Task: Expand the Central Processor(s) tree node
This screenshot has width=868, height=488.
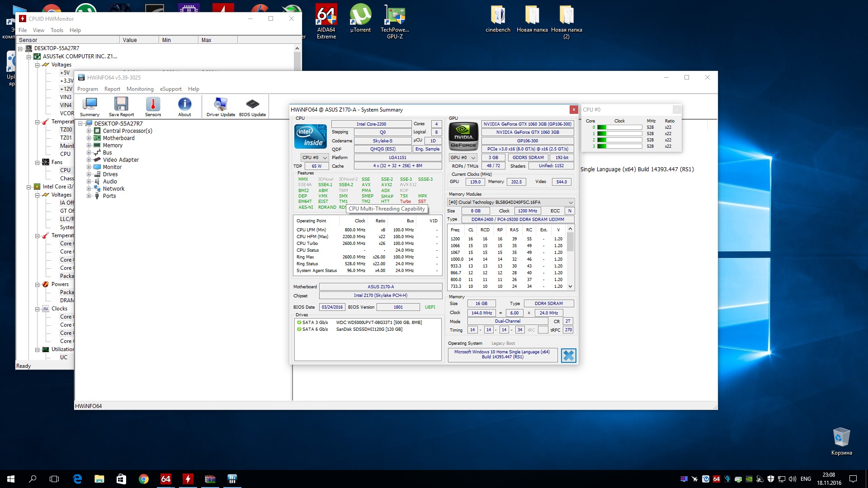Action: (89, 131)
